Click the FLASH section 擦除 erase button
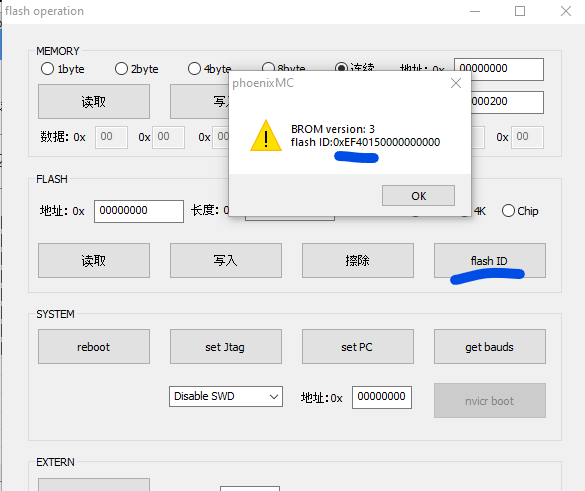This screenshot has width=585, height=491. [x=358, y=260]
